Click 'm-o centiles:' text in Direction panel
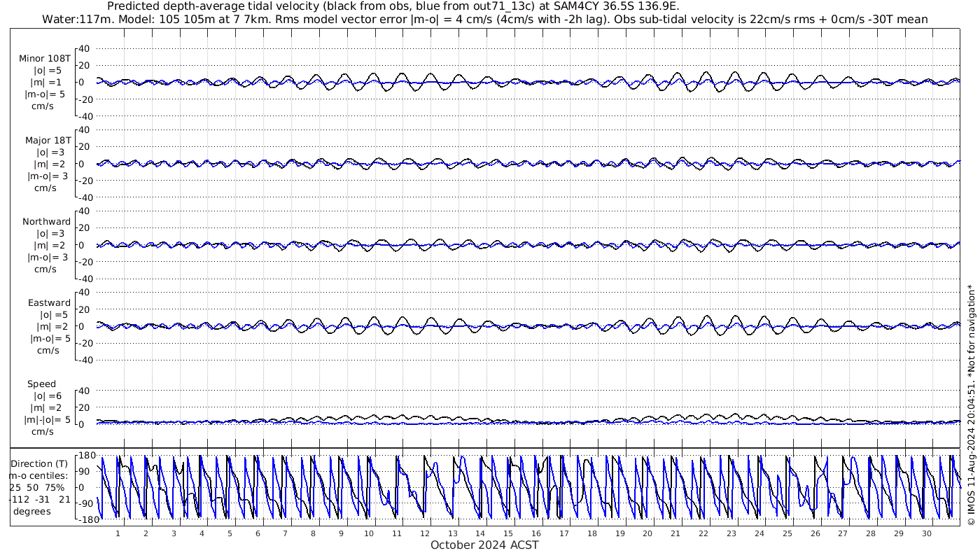The height and width of the screenshot is (560, 980). 39,475
